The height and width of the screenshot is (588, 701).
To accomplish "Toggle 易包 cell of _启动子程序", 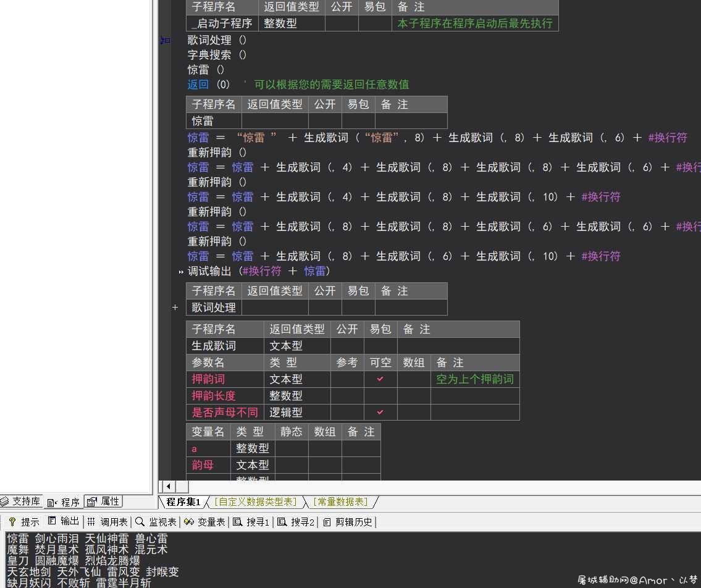I will coord(375,23).
